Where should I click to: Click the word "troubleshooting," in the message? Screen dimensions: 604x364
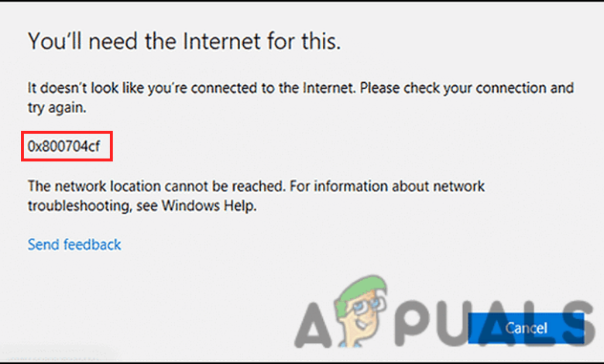click(x=79, y=206)
